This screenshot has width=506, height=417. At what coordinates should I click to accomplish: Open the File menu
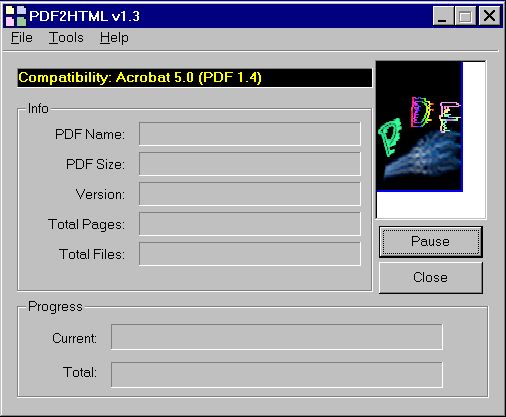(x=22, y=38)
